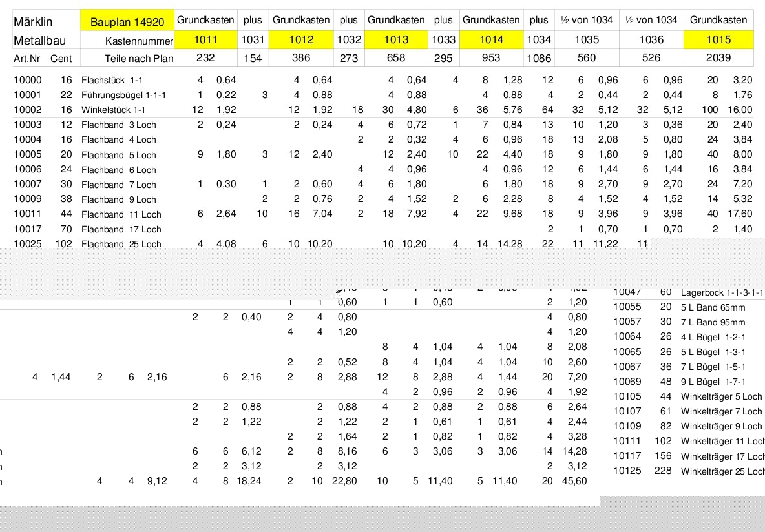Select the "Kastennummer" label
Viewport: 765px width, 532px height.
139,41
